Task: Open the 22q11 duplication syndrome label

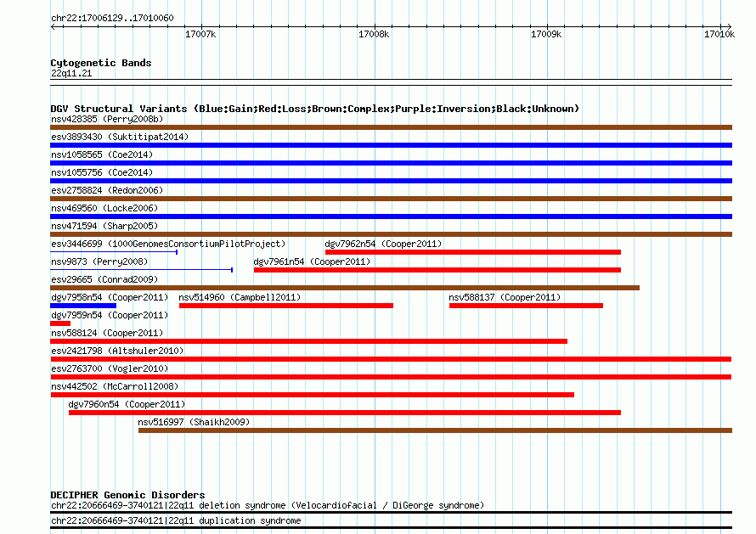Action: [176, 521]
